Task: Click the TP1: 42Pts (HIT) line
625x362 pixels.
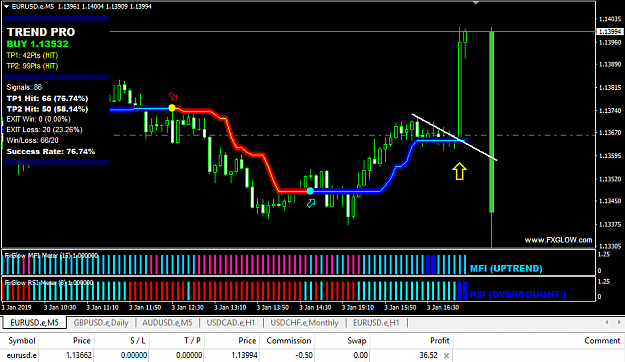Action: [32, 55]
